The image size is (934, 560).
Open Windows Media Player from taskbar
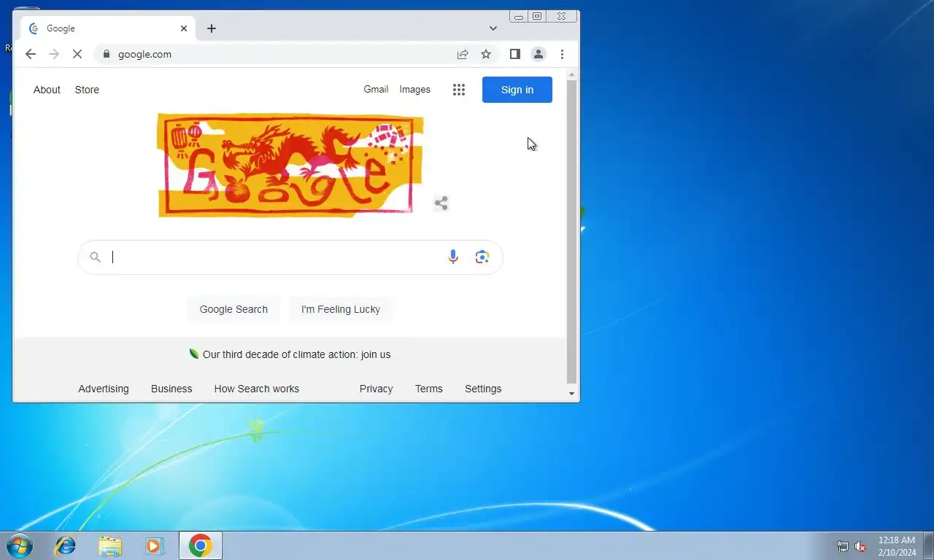(x=154, y=545)
